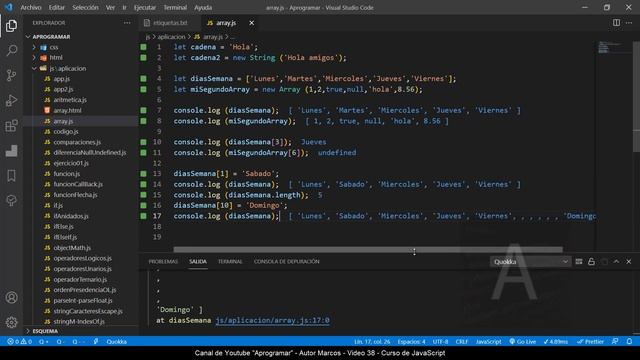Open ifAnidados.js in the explorer
This screenshot has height=360, width=640.
71,216
